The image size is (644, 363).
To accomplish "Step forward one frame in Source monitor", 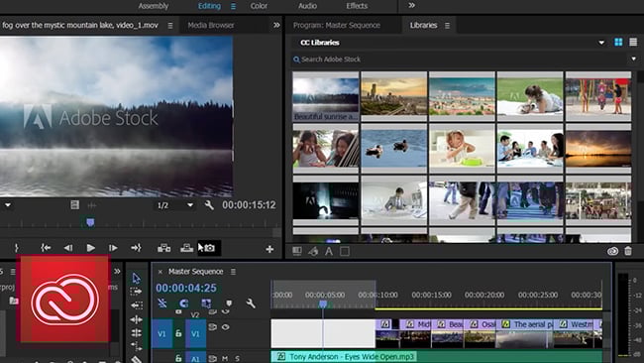I will coord(113,248).
